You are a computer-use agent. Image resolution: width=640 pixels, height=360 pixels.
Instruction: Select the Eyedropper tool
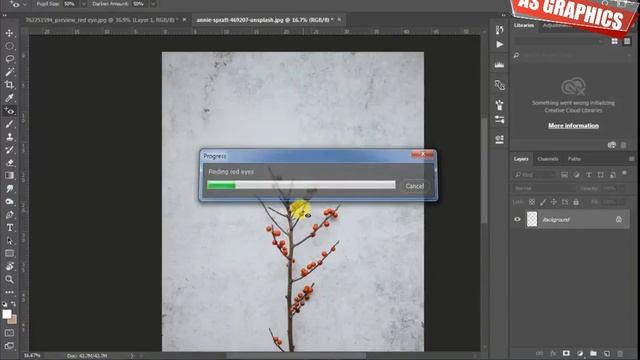point(9,98)
